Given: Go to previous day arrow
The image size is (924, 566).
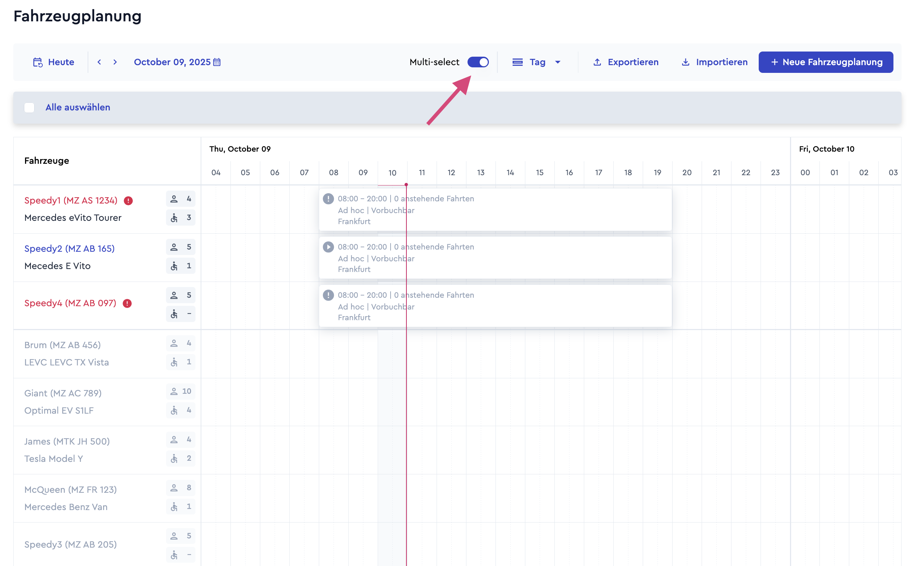Looking at the screenshot, I should pyautogui.click(x=99, y=62).
